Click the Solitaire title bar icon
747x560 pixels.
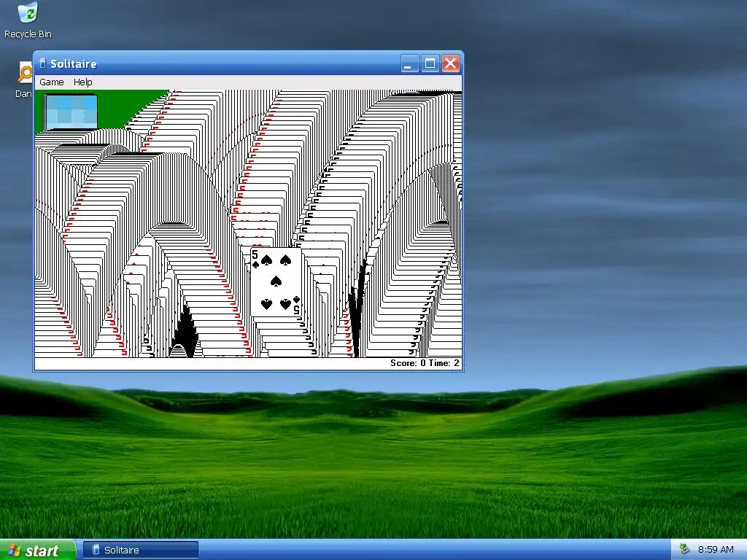click(42, 63)
